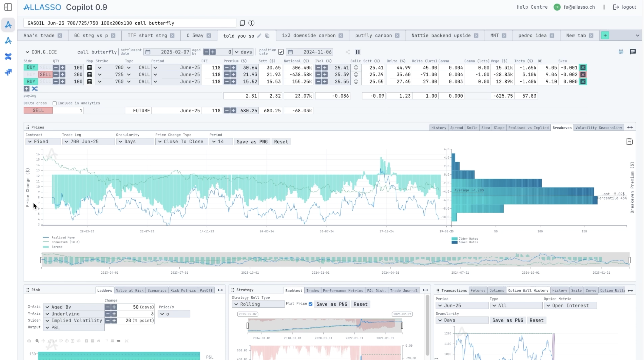The height and width of the screenshot is (360, 644).
Task: Uncheck the position date checkbox
Action: click(x=281, y=52)
